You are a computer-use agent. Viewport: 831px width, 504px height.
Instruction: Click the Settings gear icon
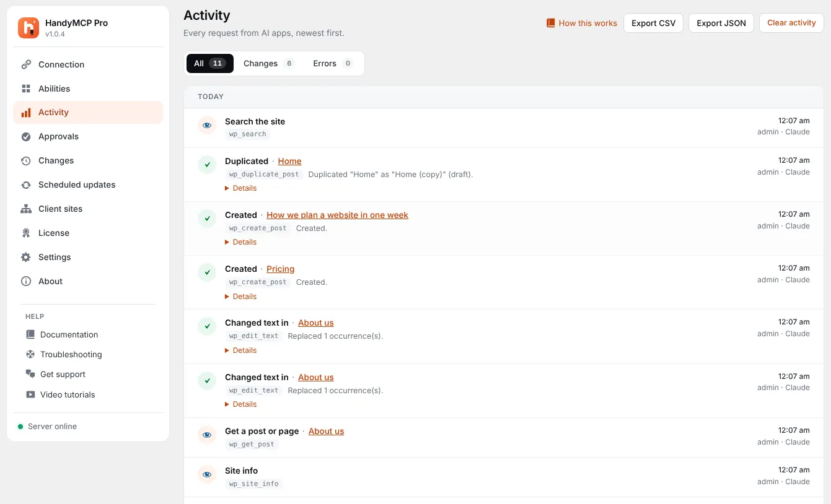click(x=26, y=258)
